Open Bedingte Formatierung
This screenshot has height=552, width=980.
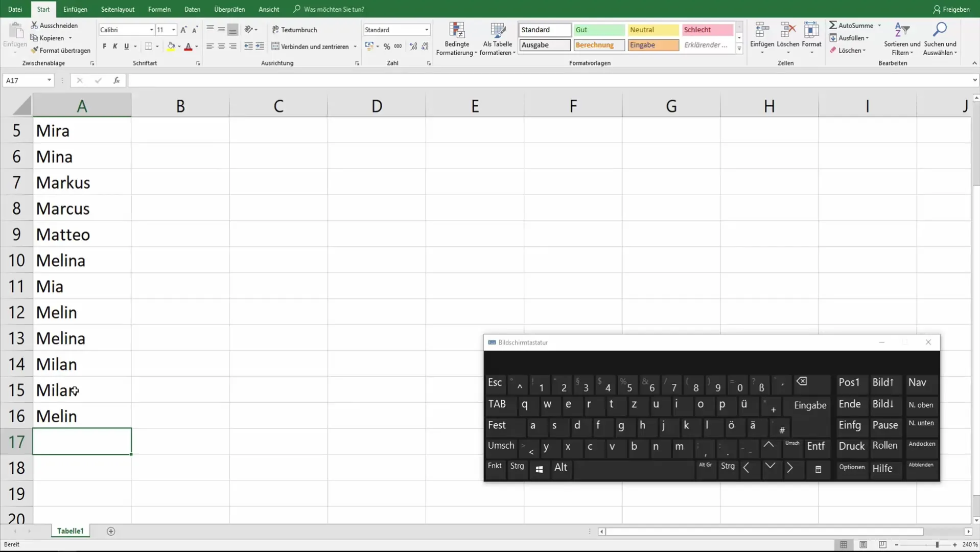click(457, 39)
